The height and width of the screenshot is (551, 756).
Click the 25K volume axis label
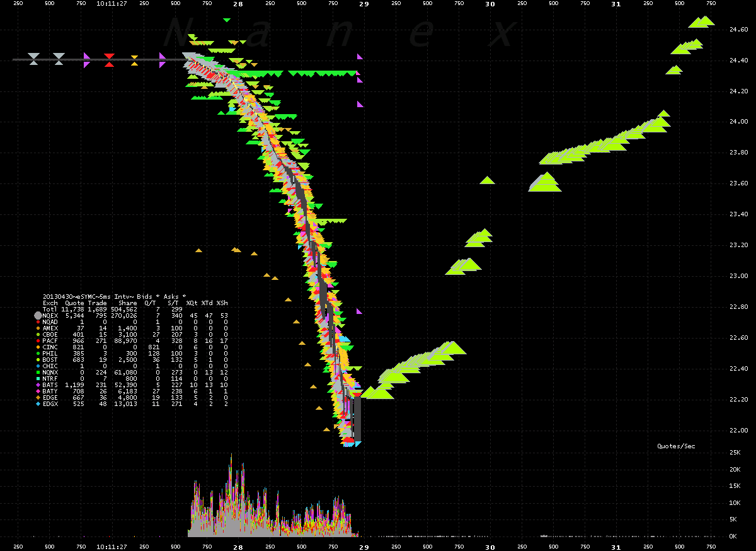pos(733,453)
